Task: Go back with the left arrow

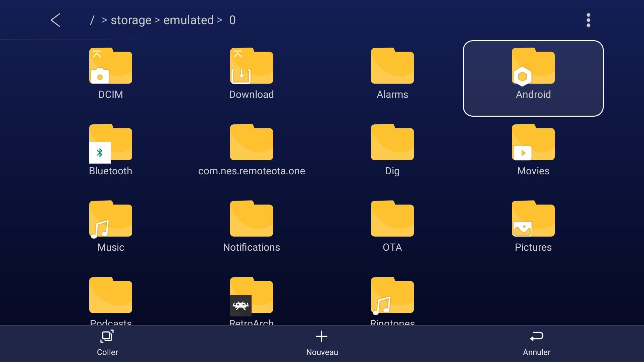Action: [55, 20]
